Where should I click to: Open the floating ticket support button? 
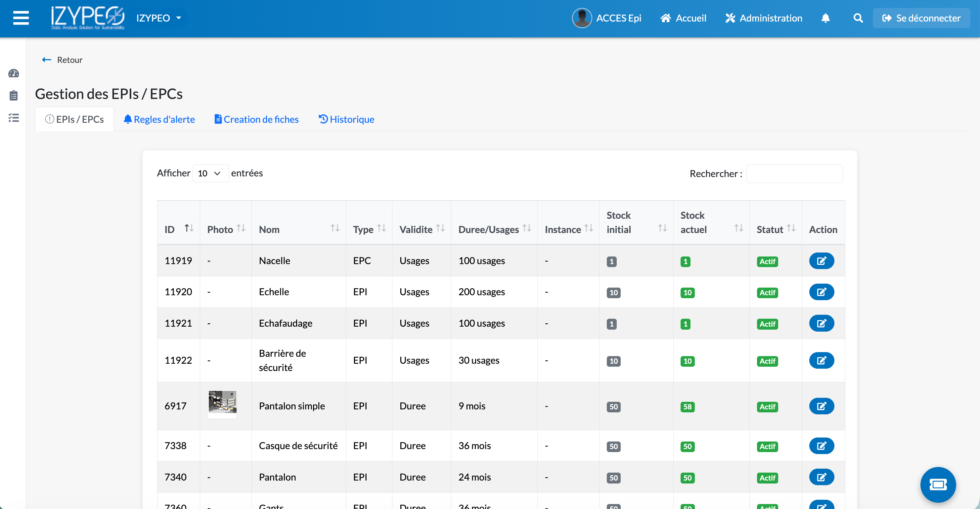[938, 485]
